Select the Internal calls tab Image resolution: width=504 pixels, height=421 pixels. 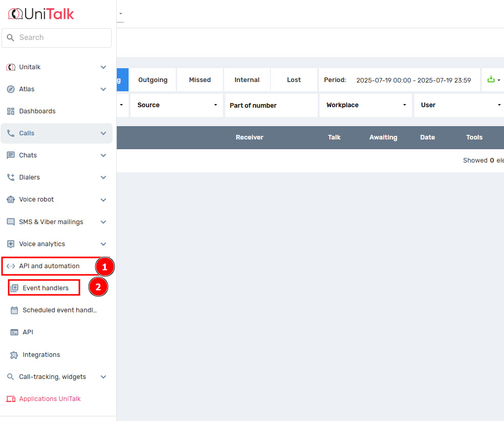(x=247, y=80)
